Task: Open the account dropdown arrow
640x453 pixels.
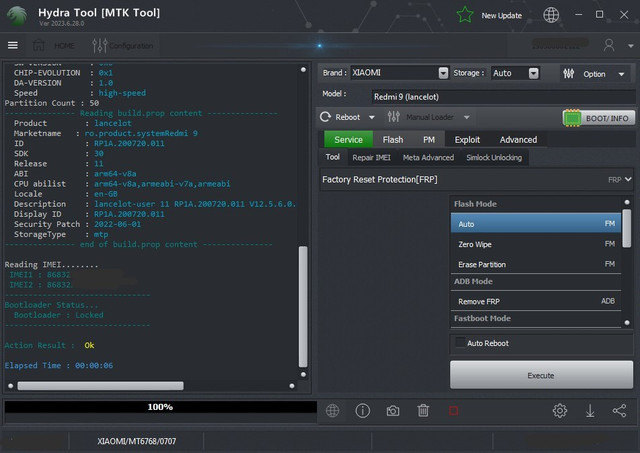Action: (x=631, y=46)
